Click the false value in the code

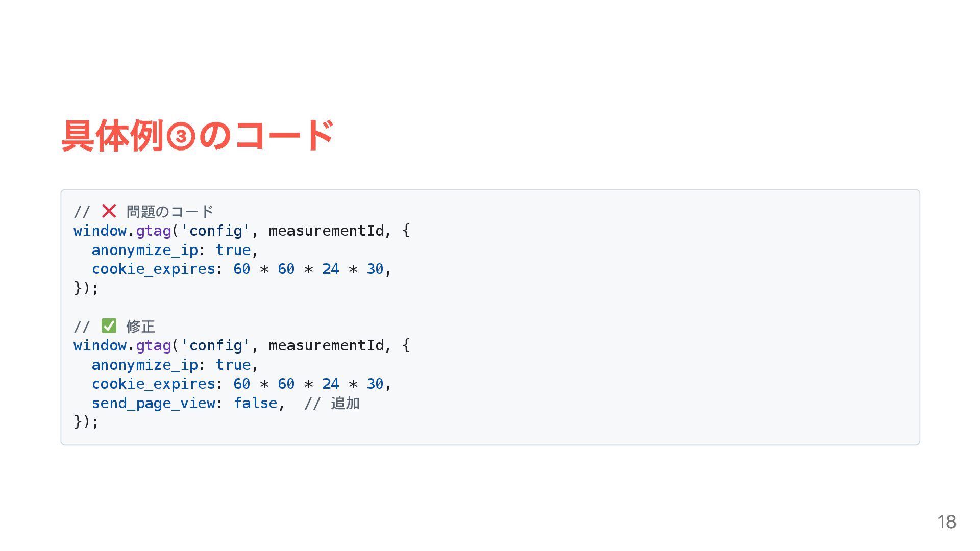click(x=255, y=403)
